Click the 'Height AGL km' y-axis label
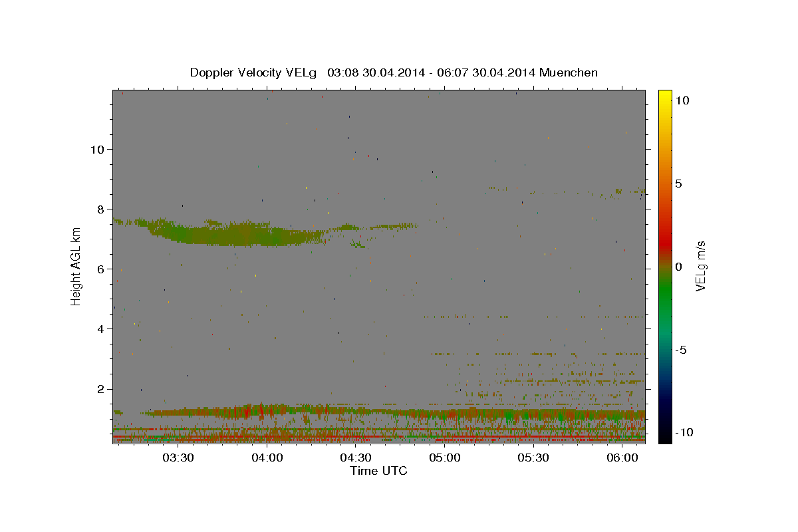Screen dimensions: 798x532 click(x=76, y=266)
